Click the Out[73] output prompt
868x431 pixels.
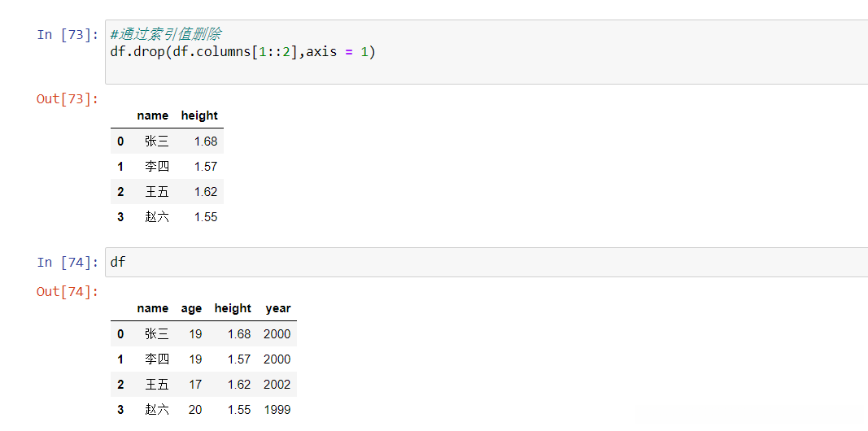coord(67,98)
